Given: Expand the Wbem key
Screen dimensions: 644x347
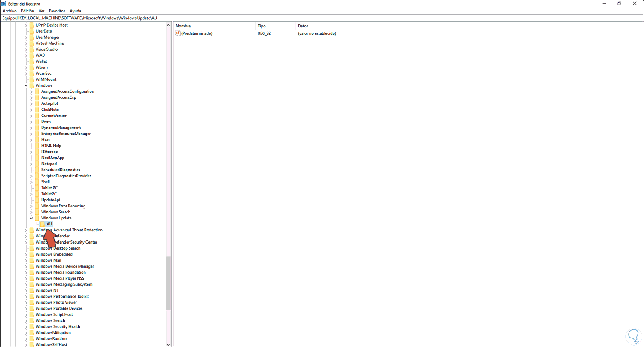Looking at the screenshot, I should pyautogui.click(x=26, y=67).
